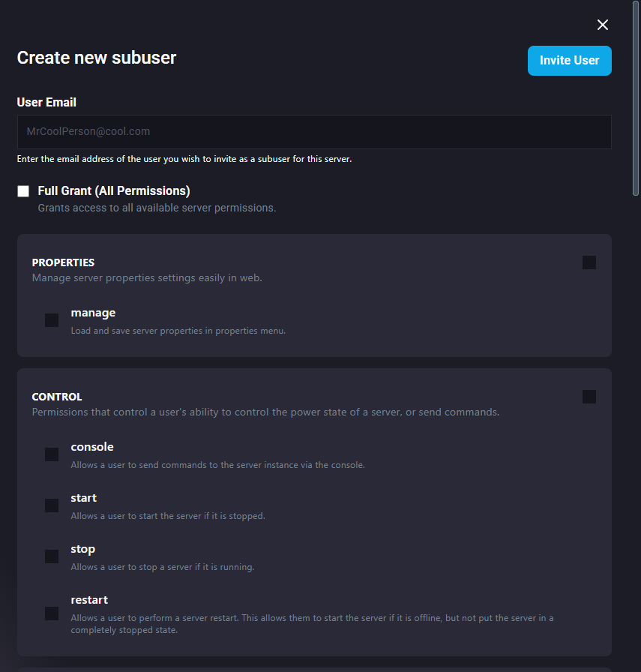
Task: Click the dialog's vertical scrollbar thumb
Action: pyautogui.click(x=637, y=97)
